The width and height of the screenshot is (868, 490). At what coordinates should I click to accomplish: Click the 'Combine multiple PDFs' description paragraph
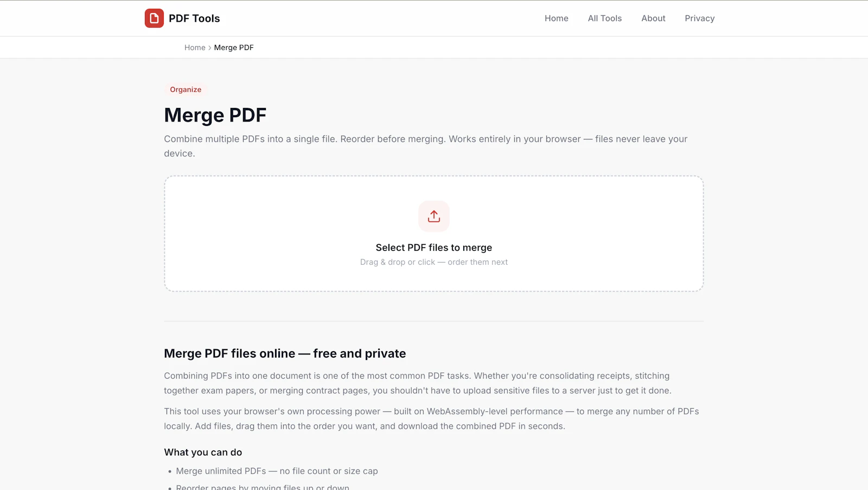point(426,147)
